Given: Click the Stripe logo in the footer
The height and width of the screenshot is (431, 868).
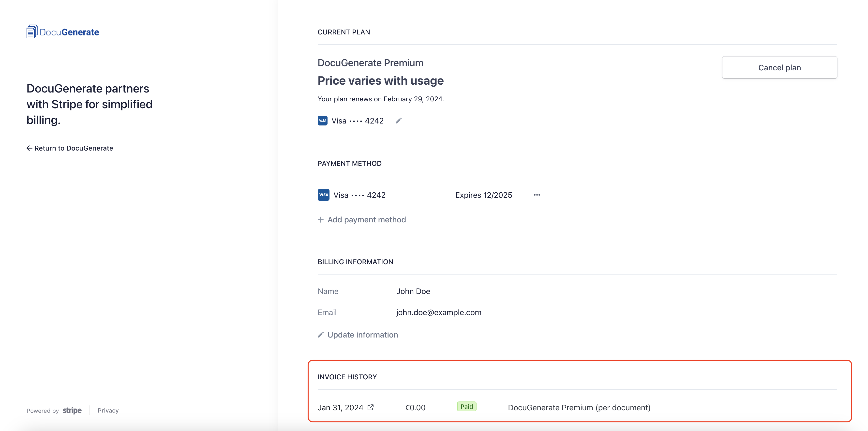Looking at the screenshot, I should click(x=72, y=410).
